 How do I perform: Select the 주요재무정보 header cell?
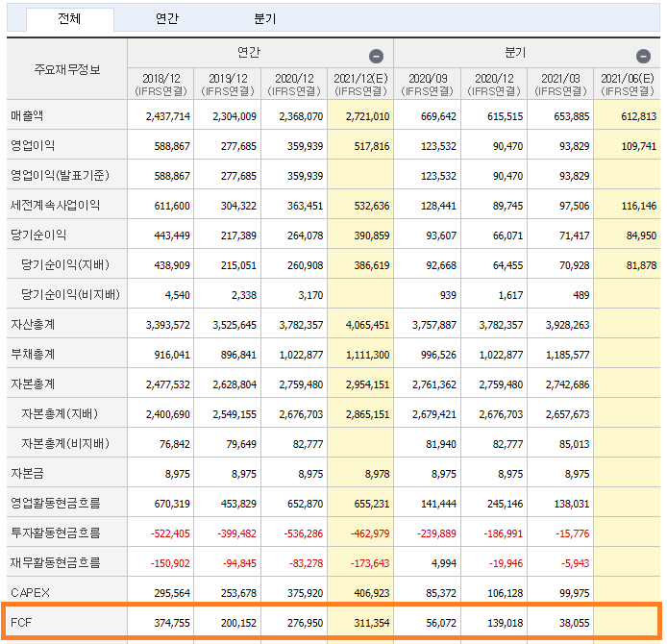tap(67, 69)
